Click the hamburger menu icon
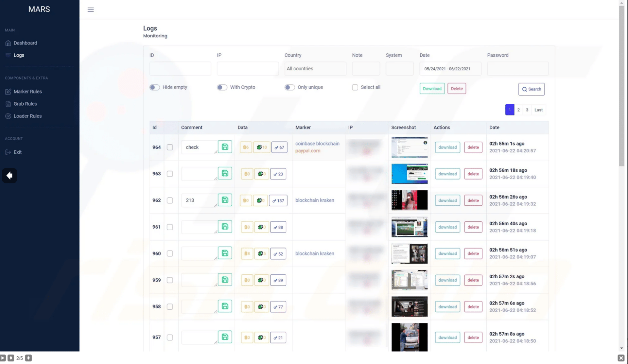628x364 pixels. pos(91,10)
